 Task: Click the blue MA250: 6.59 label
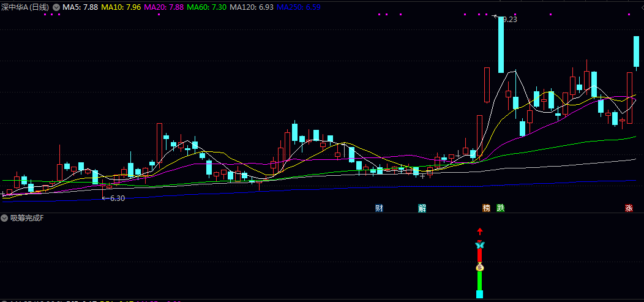pyautogui.click(x=299, y=7)
